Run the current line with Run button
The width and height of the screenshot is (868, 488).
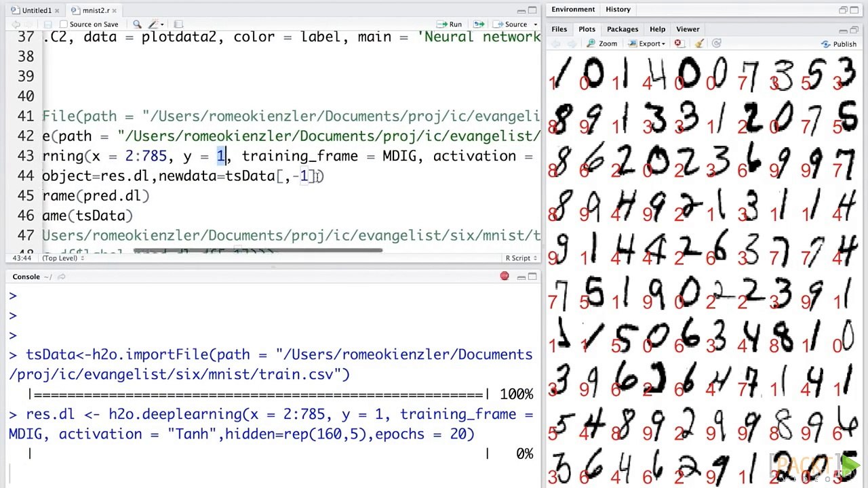[x=450, y=24]
